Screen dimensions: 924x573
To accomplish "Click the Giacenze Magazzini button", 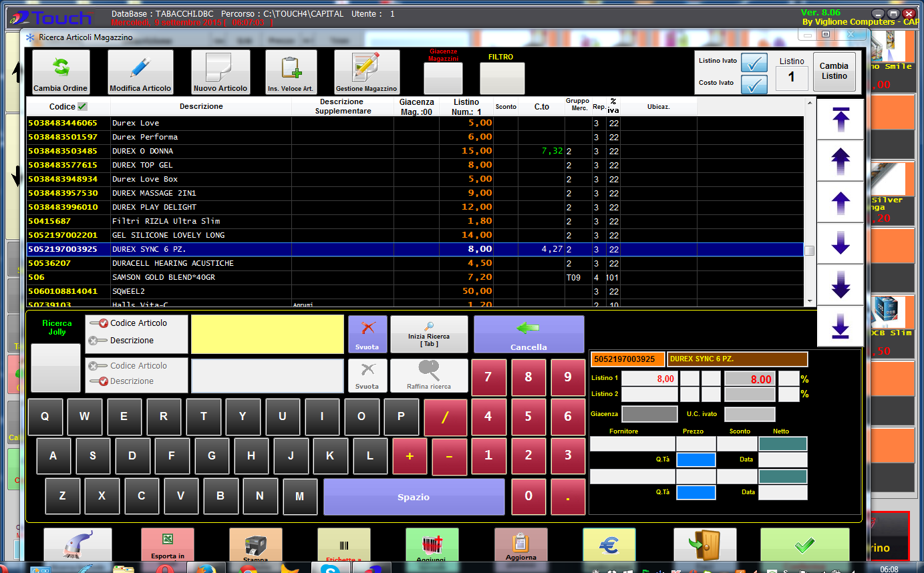I will [444, 79].
